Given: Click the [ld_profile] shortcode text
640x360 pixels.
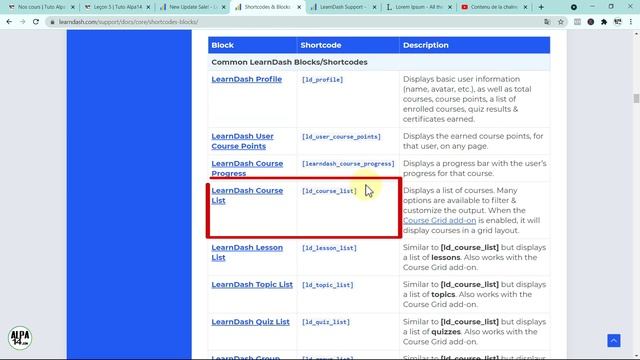Looking at the screenshot, I should click(x=322, y=80).
